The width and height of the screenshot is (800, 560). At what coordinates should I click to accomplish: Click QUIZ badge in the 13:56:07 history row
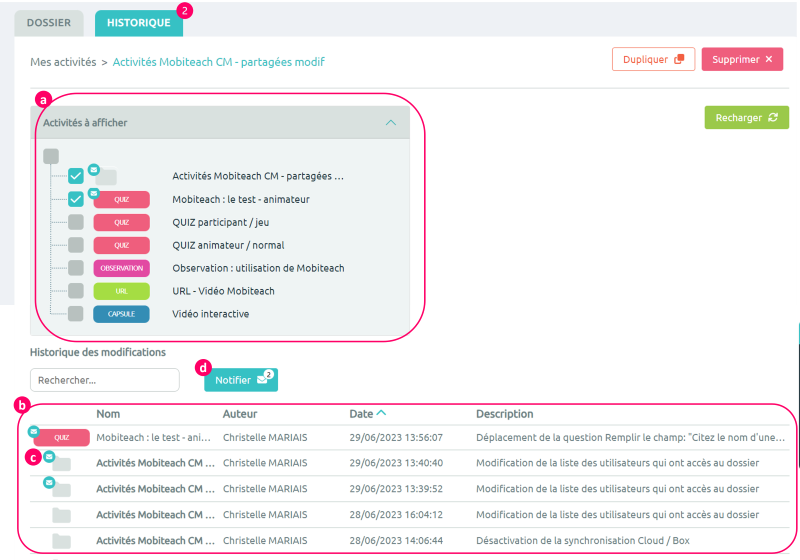(x=62, y=438)
